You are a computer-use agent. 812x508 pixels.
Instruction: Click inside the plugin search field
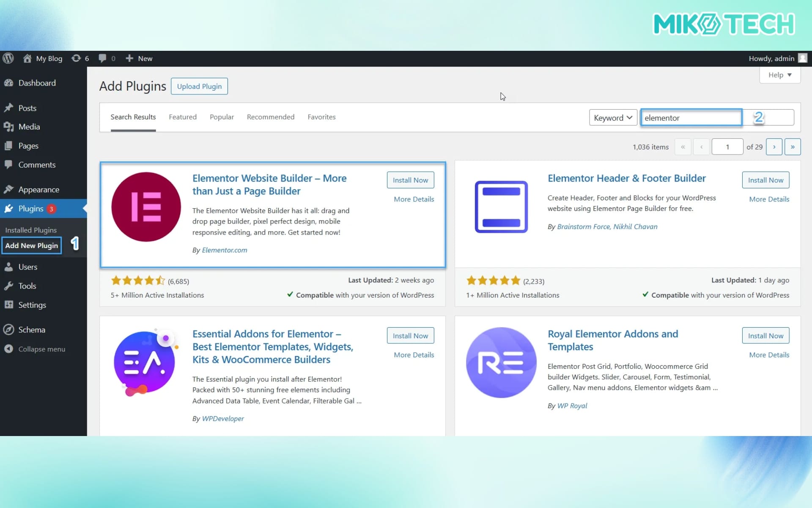point(691,118)
